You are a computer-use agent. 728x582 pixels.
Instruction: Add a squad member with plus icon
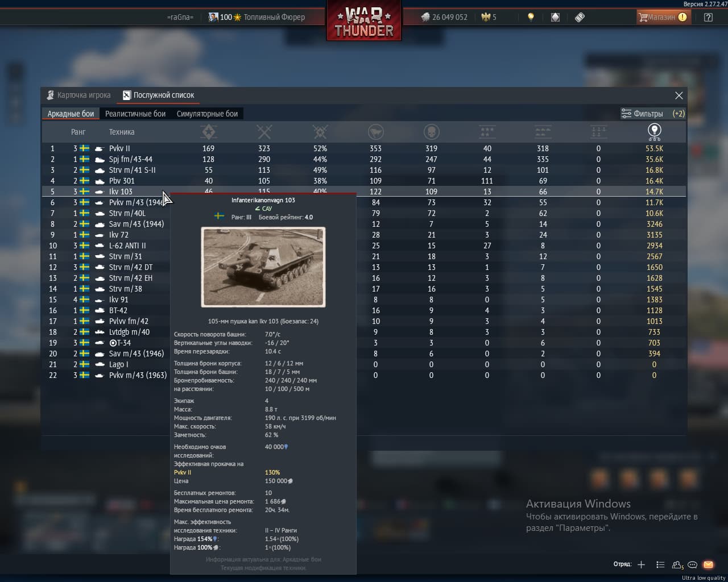coord(641,564)
